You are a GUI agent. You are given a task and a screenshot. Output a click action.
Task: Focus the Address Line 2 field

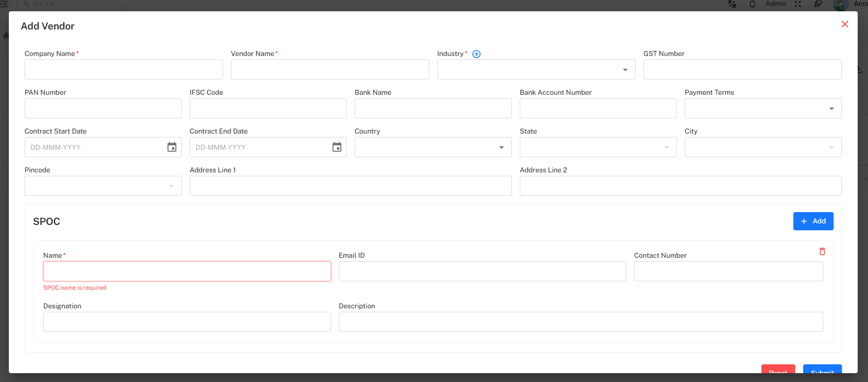pyautogui.click(x=680, y=186)
